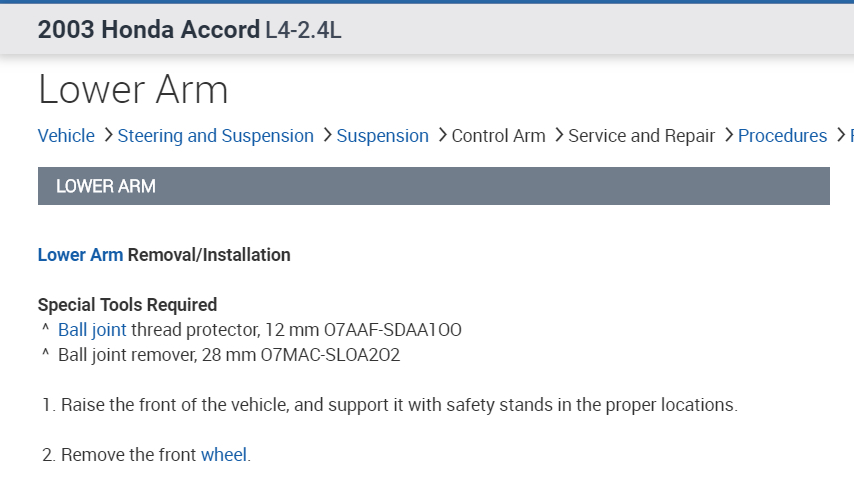Viewport: 854px width, 485px height.
Task: Click the Ball joint remover tool line
Action: [x=228, y=355]
